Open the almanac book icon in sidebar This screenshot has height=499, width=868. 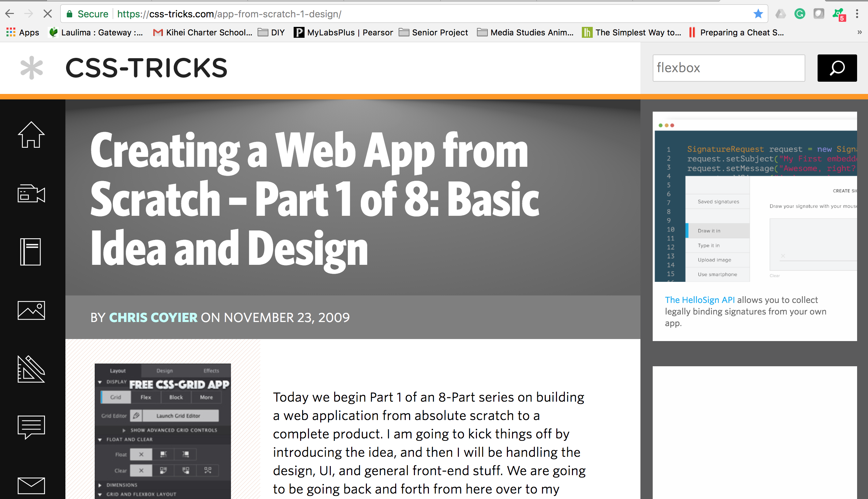point(31,252)
